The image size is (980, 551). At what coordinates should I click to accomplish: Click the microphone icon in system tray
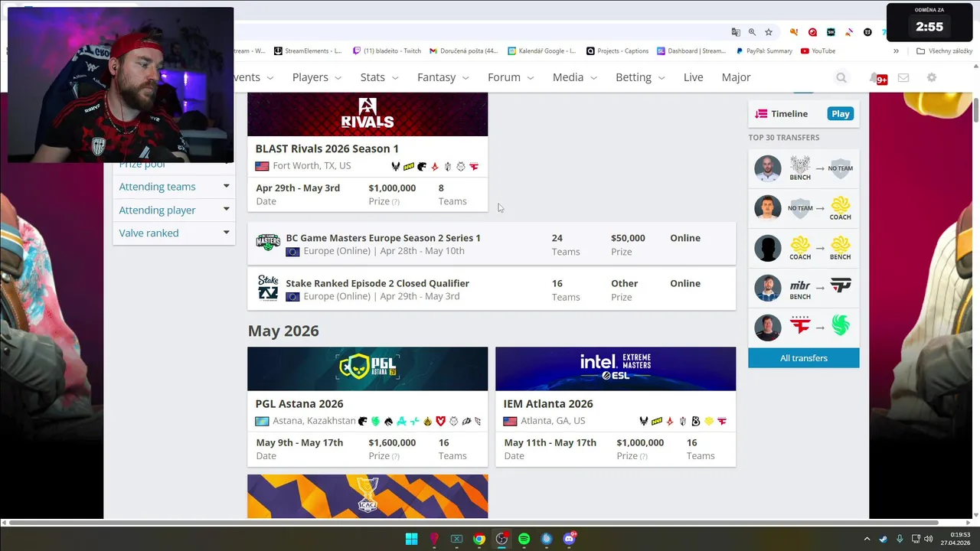900,539
